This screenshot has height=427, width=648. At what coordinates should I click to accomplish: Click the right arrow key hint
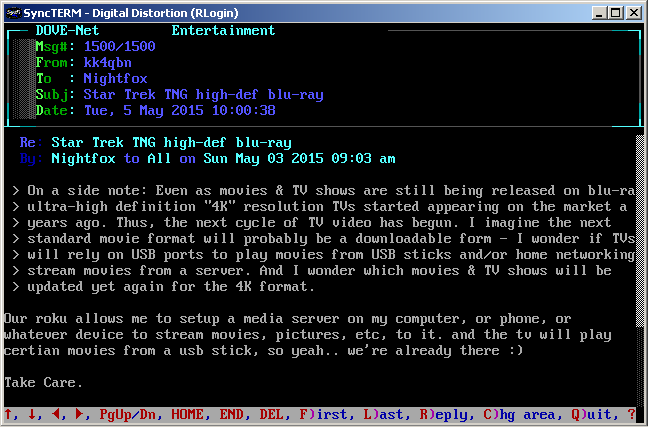[80, 414]
